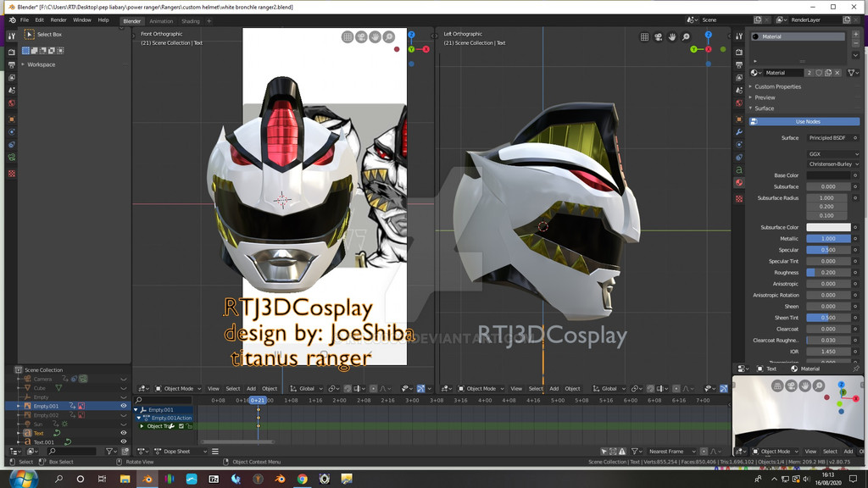Open the Material properties tab icon
868x488 pixels.
(x=739, y=183)
